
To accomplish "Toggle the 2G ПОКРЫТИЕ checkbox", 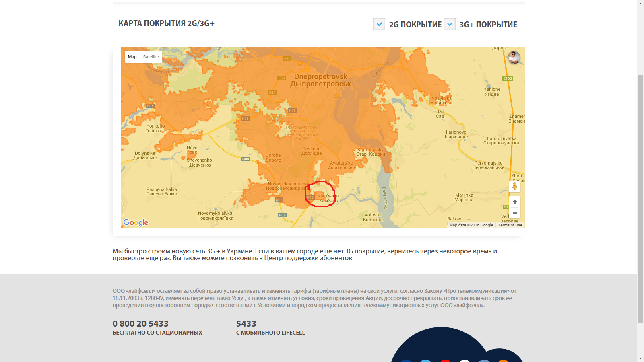I will pos(379,24).
